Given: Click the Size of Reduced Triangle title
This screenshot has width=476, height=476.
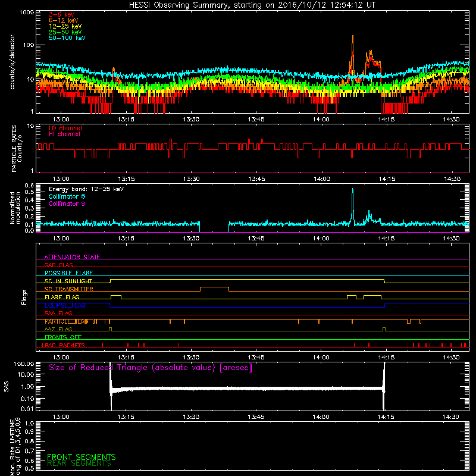Looking at the screenshot, I should tap(151, 368).
